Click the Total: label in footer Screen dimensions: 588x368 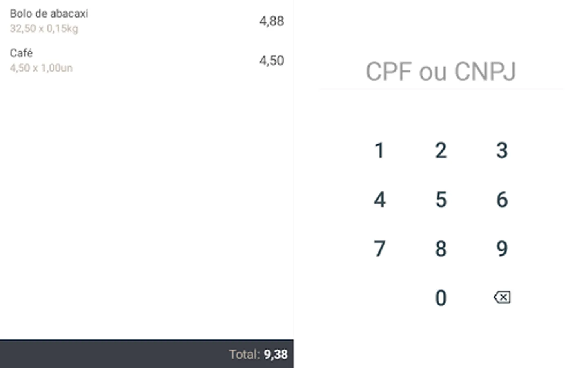pos(244,354)
